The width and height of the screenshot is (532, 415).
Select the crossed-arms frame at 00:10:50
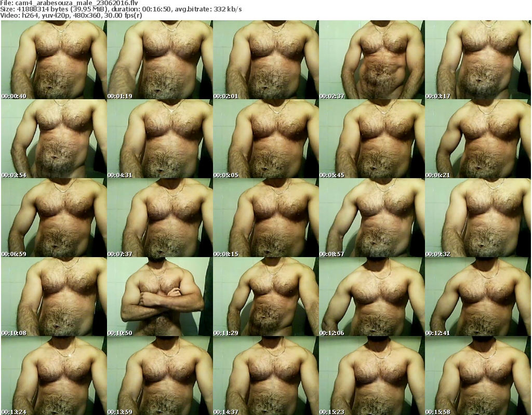pyautogui.click(x=160, y=297)
